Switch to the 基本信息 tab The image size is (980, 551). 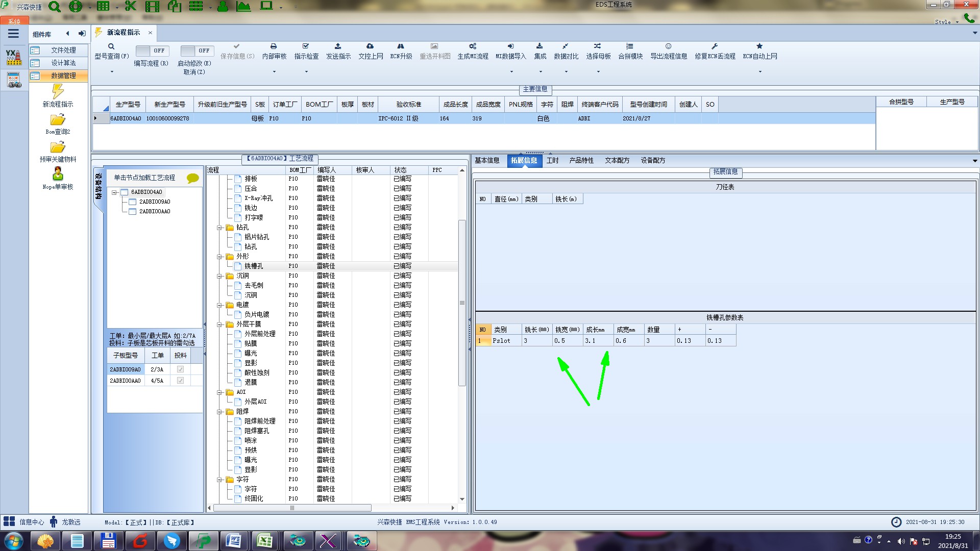487,160
